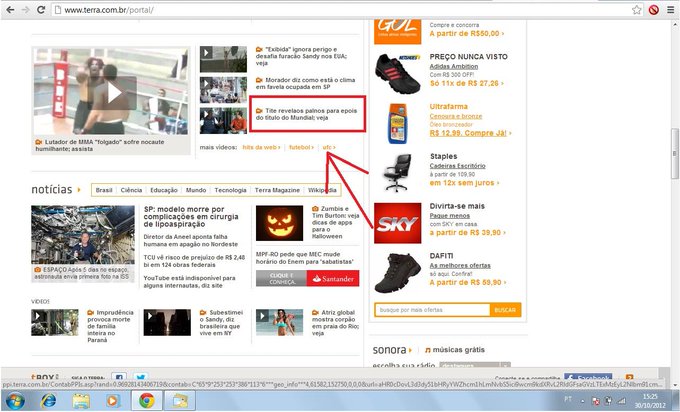Switch to the Ciência news tab
Viewport: 680px width, 412px height.
coord(131,190)
